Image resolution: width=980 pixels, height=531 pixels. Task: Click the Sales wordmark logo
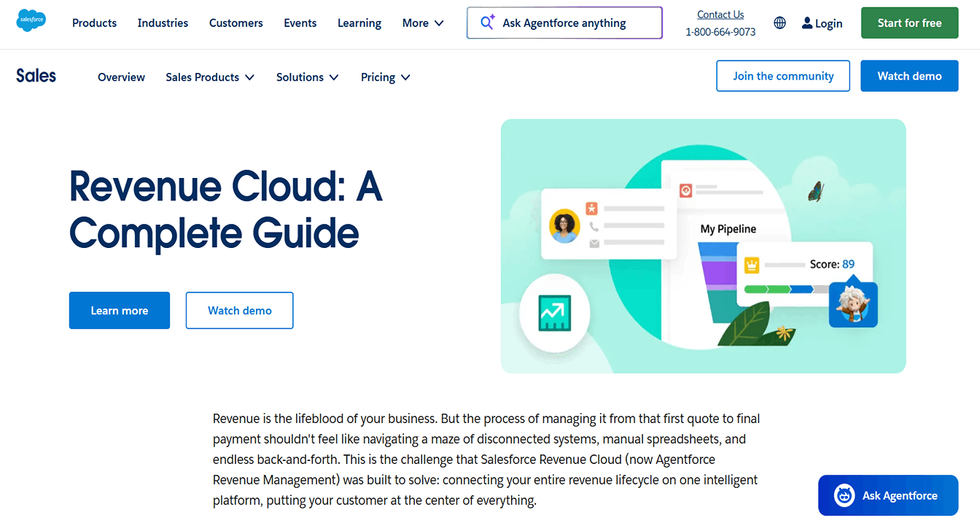pyautogui.click(x=35, y=75)
